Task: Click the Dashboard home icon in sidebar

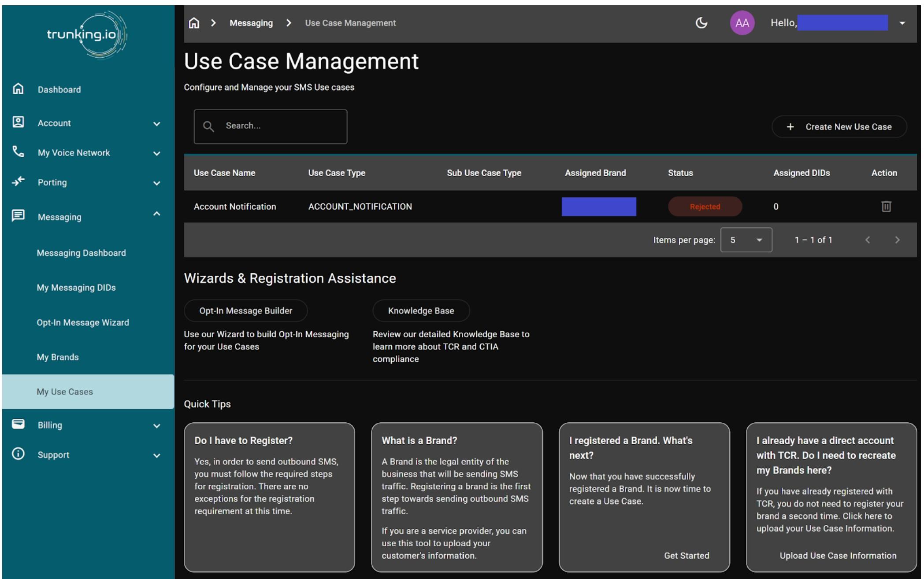Action: tap(18, 89)
